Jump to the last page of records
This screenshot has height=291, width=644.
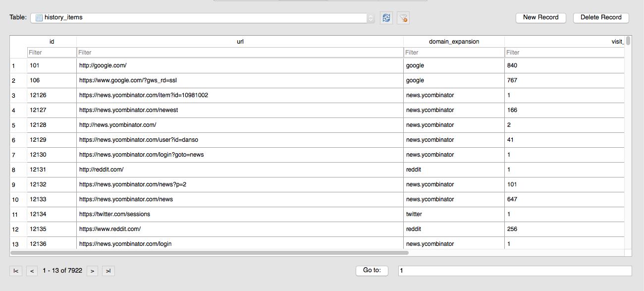click(x=108, y=271)
